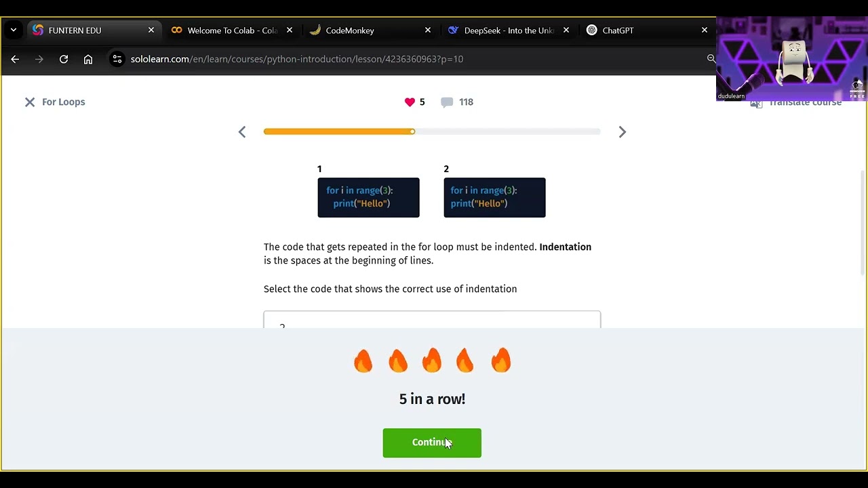Go to next lesson step arrow
This screenshot has height=488, width=868.
click(x=623, y=132)
